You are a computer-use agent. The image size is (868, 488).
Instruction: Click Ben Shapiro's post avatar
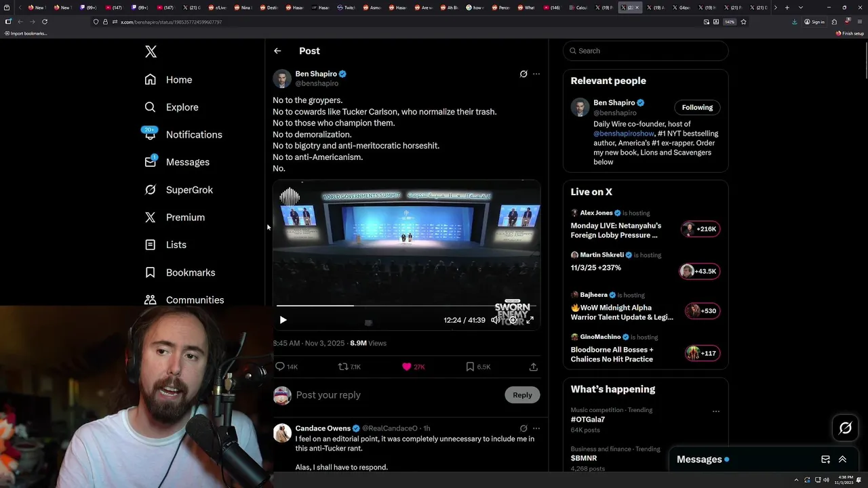(x=282, y=79)
